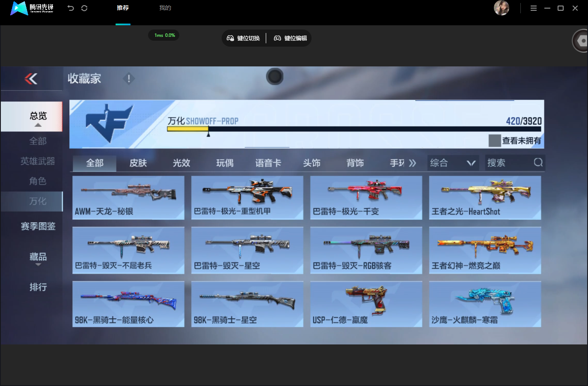Expand the 藏品 sidebar section

(x=38, y=258)
